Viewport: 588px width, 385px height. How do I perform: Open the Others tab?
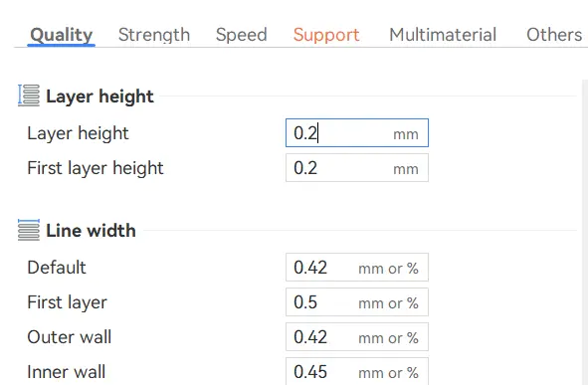click(x=554, y=35)
